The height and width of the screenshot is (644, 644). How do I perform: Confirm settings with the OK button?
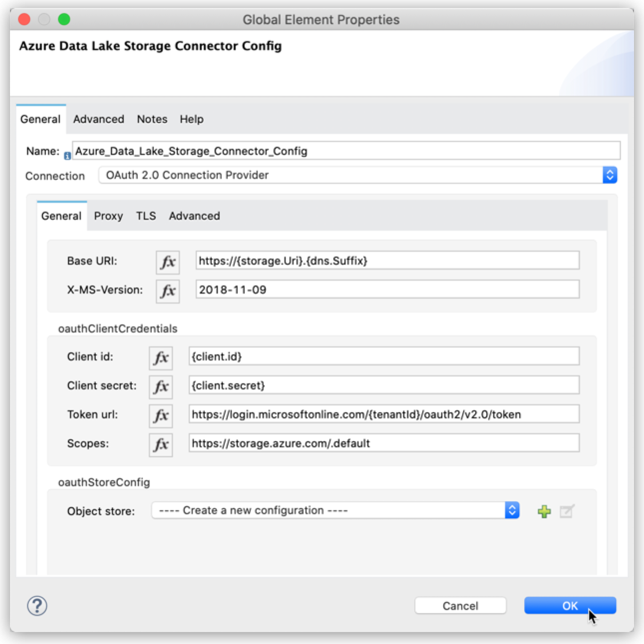click(569, 605)
